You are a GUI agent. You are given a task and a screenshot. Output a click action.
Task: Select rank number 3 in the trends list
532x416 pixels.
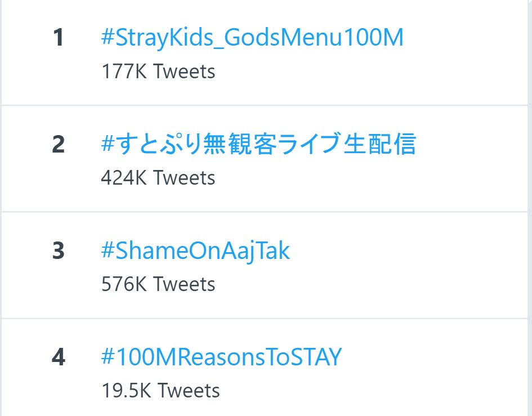point(59,251)
